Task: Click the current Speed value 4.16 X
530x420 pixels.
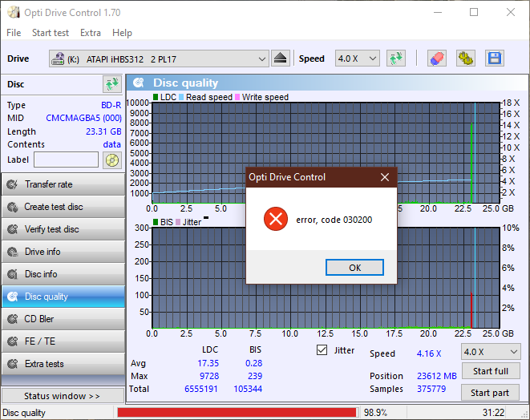Action: tap(429, 353)
